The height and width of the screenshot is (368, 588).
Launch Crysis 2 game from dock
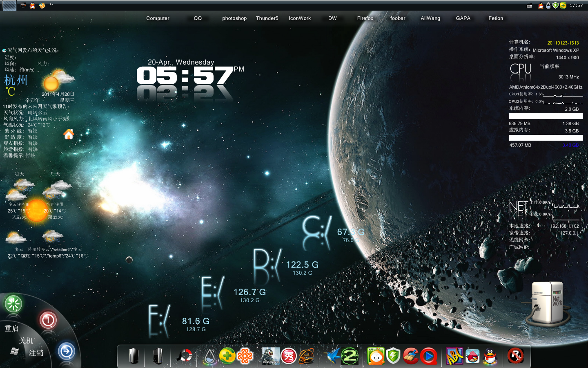click(x=270, y=356)
